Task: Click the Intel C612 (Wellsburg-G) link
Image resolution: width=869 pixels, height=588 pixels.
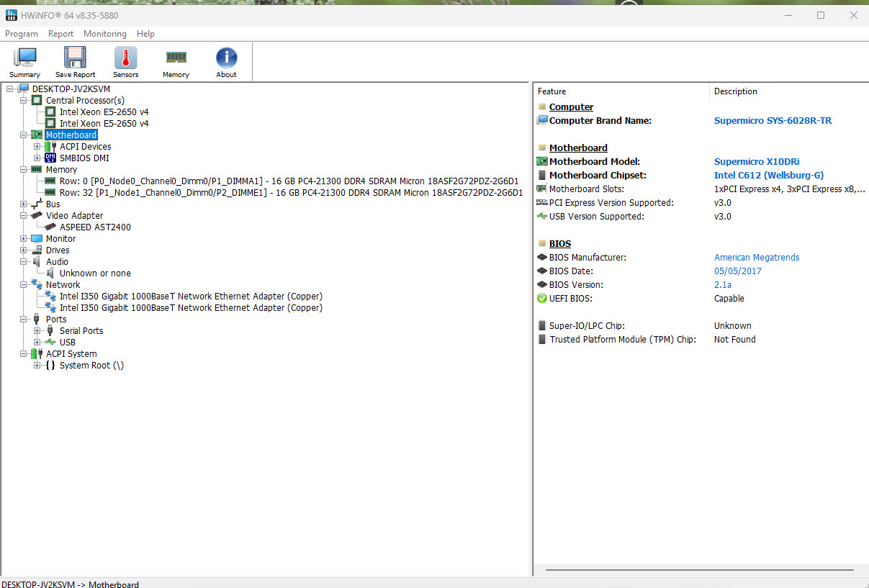Action: [768, 176]
